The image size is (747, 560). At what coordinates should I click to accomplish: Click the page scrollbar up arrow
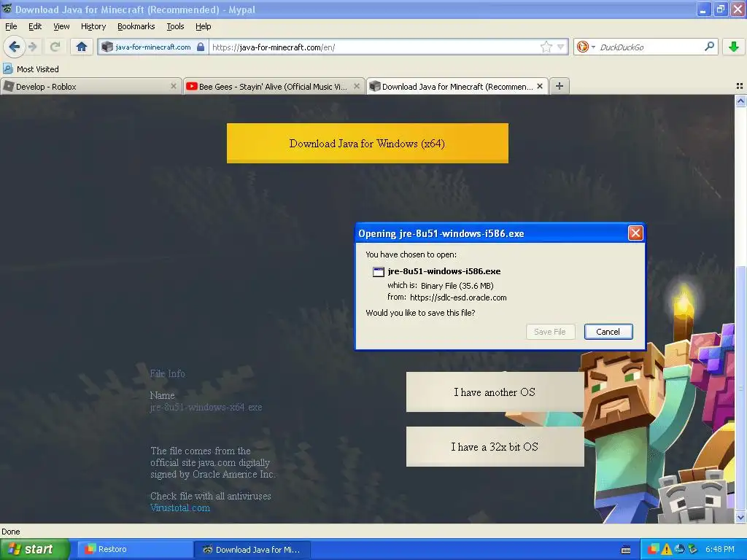740,101
